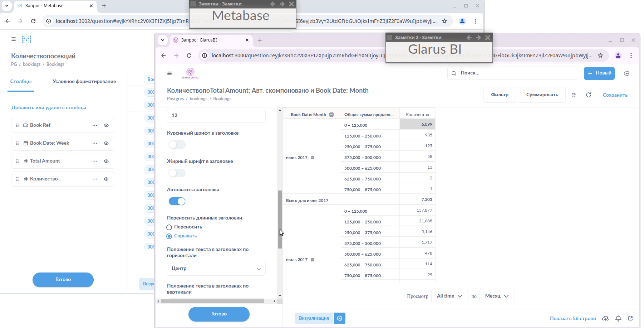644x328 pixels.
Task: Expand the Месяц grouping dropdown
Action: point(497,296)
